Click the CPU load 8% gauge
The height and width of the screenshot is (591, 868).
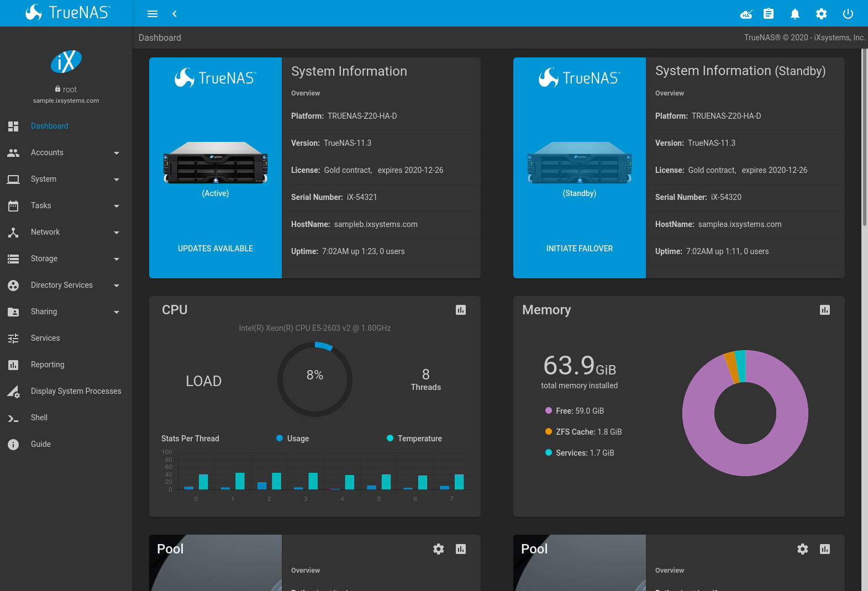pyautogui.click(x=315, y=379)
